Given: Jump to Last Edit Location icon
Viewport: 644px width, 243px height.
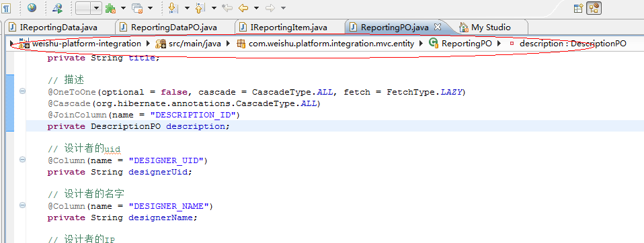Looking at the screenshot, I should (x=227, y=8).
